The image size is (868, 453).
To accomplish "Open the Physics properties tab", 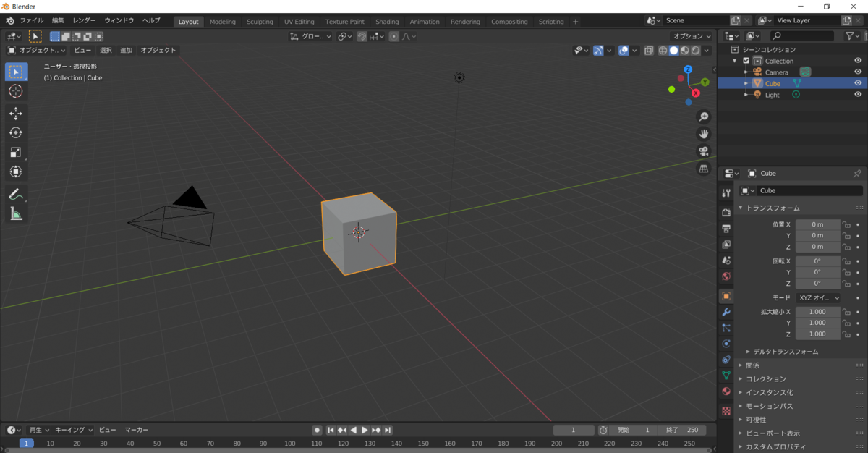I will coord(726,344).
